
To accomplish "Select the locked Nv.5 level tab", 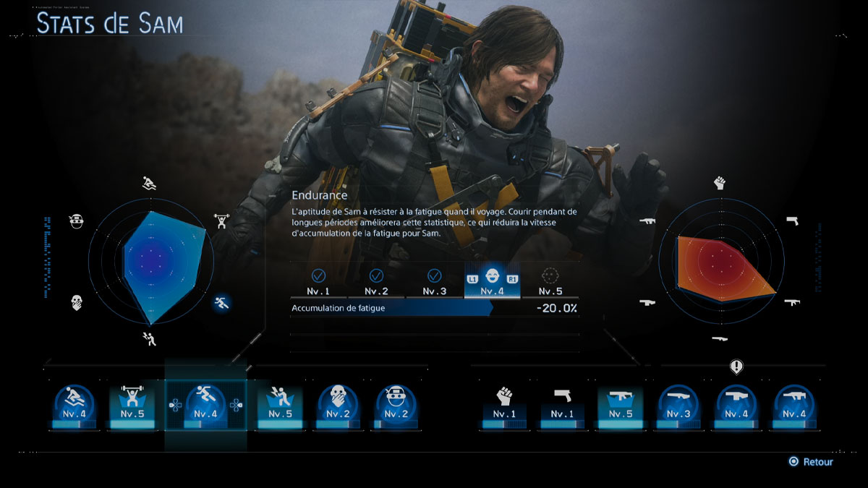I will [x=550, y=281].
